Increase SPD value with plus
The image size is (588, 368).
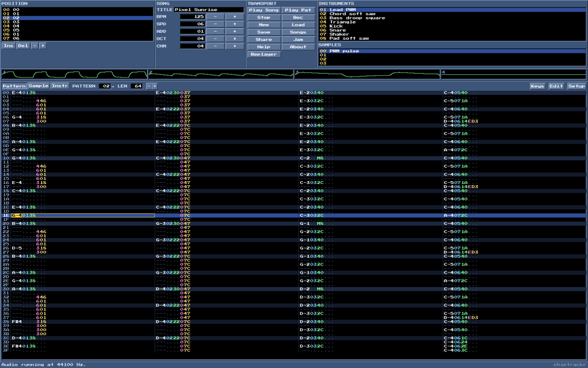235,24
